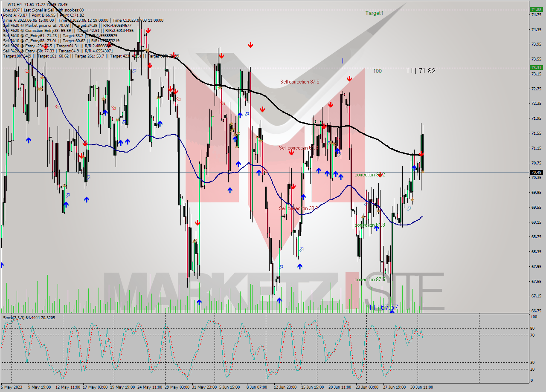Image resolution: width=546 pixels, height=392 pixels.
Task: Click the black 70.49 current price tag
Action: point(536,172)
